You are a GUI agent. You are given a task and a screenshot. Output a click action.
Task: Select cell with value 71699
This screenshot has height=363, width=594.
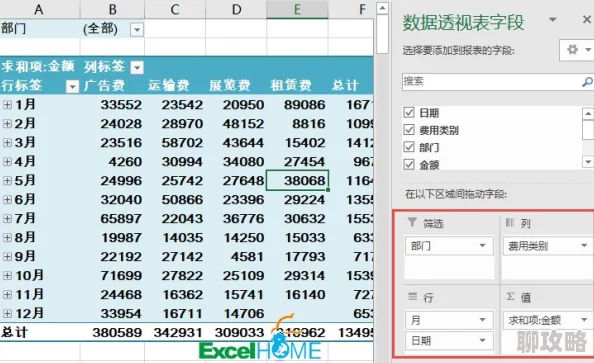click(112, 275)
